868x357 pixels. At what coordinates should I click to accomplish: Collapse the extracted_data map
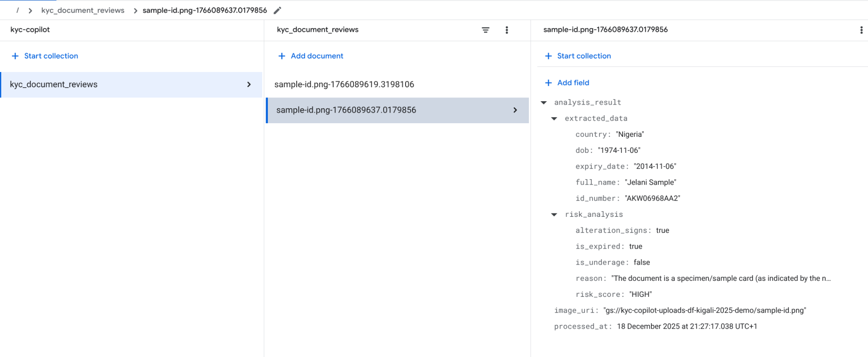554,119
